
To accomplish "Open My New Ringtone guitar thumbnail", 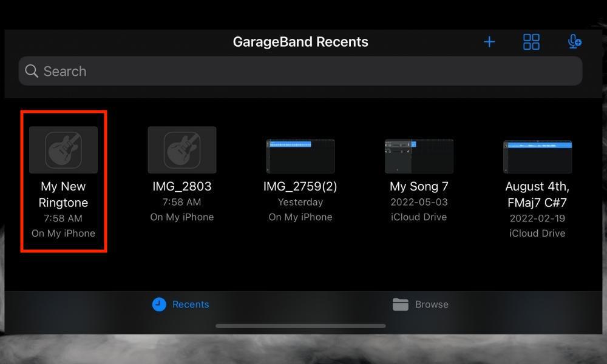I will (x=64, y=150).
